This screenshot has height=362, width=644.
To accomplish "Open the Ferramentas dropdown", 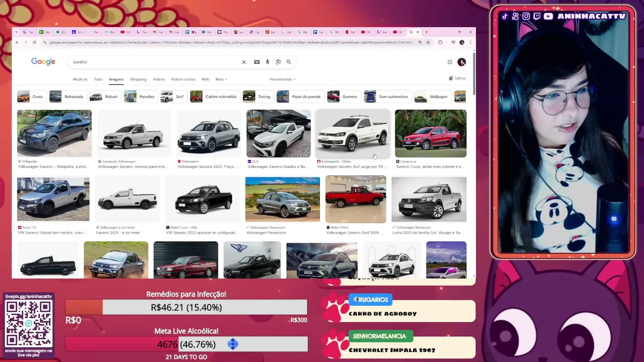I will [x=282, y=79].
